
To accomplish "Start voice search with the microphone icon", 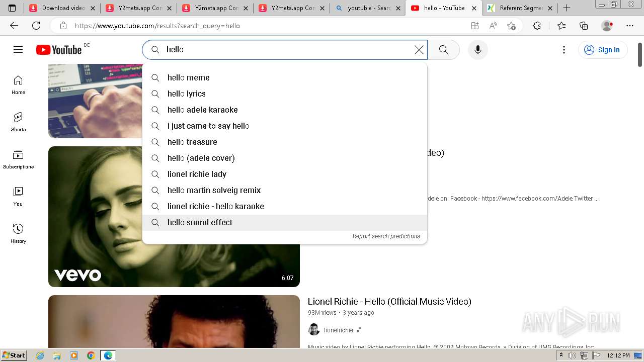I will tap(478, 49).
